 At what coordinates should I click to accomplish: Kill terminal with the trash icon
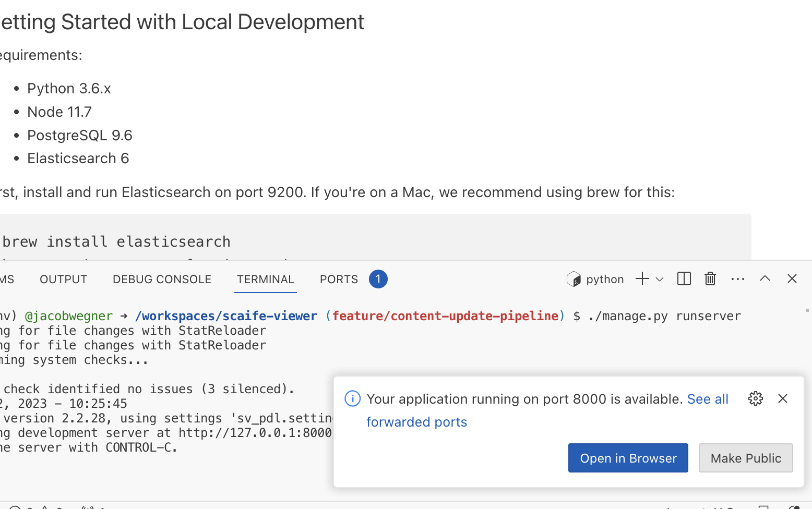coord(710,279)
